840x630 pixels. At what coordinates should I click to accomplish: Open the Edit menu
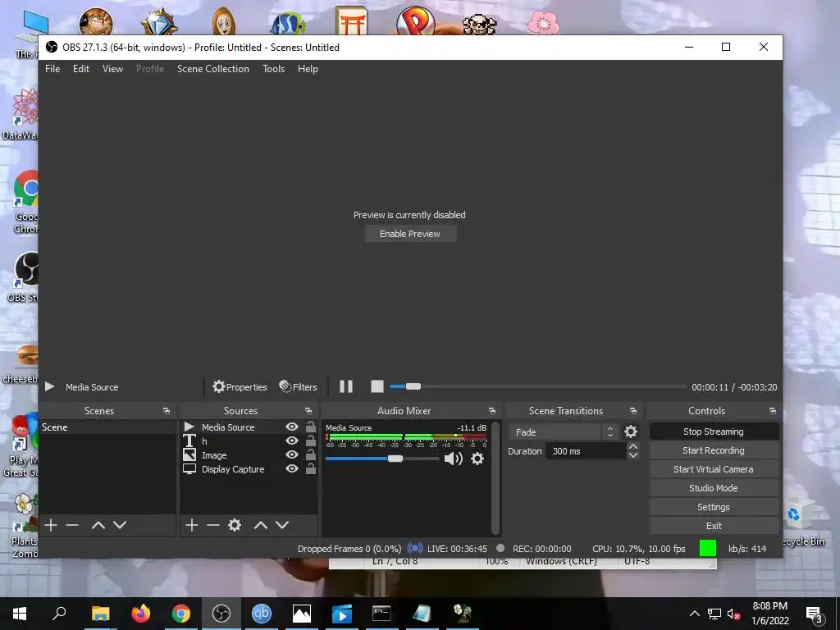(x=81, y=69)
